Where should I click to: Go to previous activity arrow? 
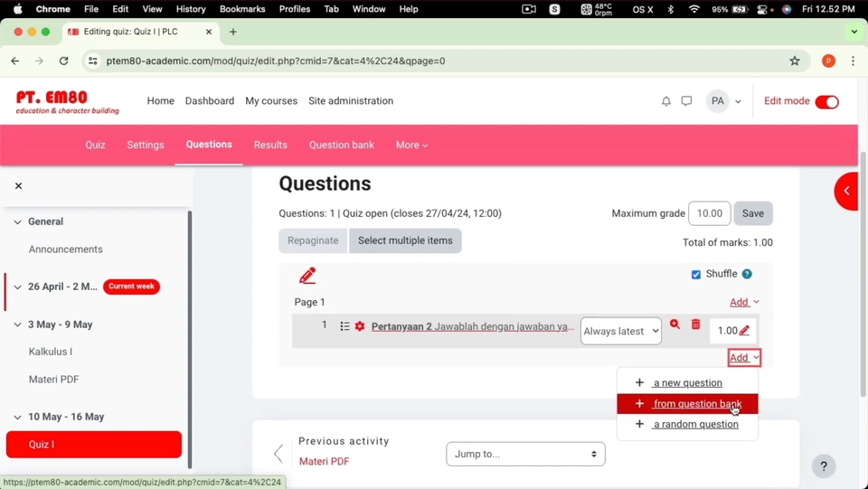pos(278,454)
